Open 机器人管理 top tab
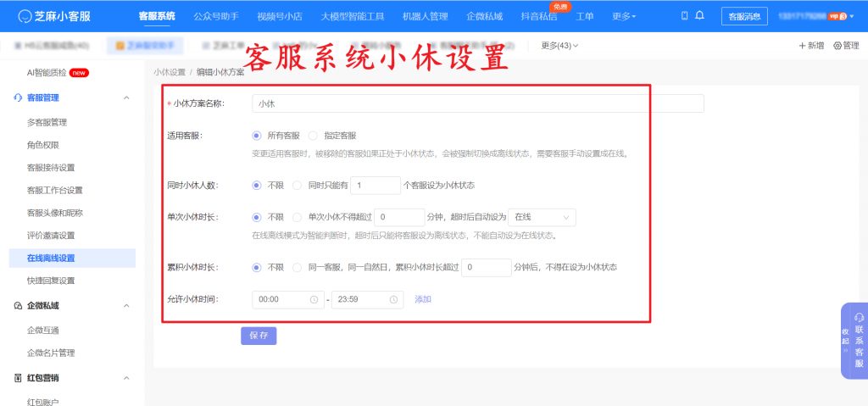Screen dimensions: 868x406 click(x=426, y=16)
